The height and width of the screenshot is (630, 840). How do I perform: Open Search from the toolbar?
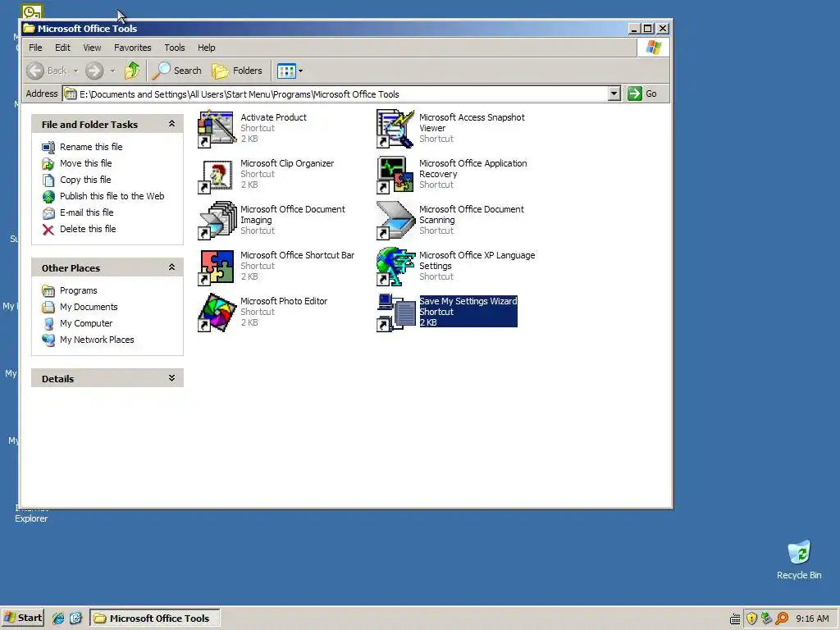click(177, 71)
